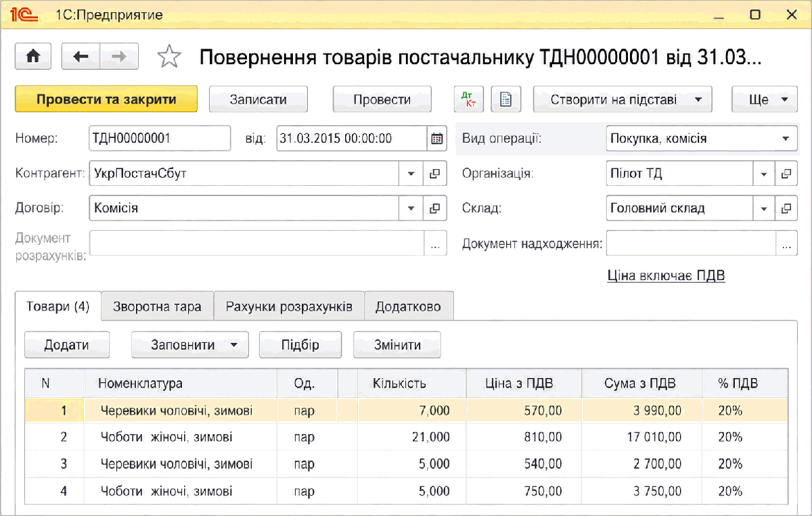Image resolution: width=812 pixels, height=516 pixels.
Task: Select row 2 Чоботи жіночі, зимові
Action: [407, 438]
